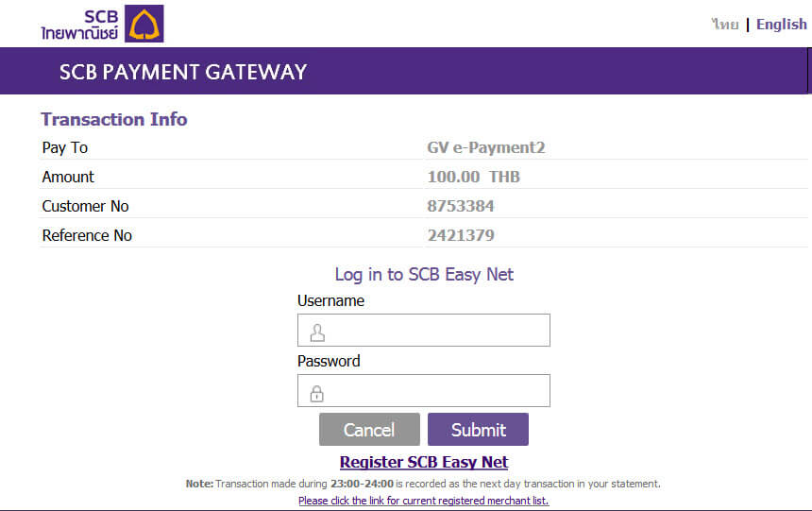Screen dimensions: 812x511
Task: Click the Transaction Info heading
Action: click(x=114, y=119)
